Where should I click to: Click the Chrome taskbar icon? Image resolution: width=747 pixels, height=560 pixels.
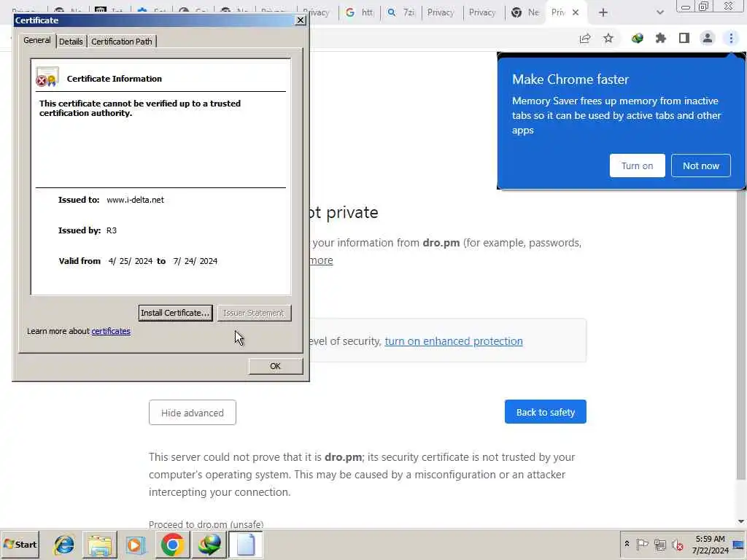pyautogui.click(x=172, y=544)
